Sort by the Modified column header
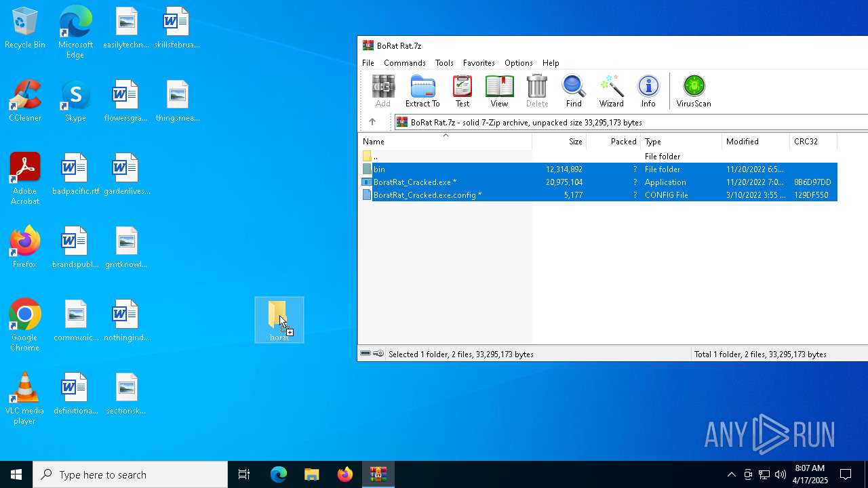 coord(756,142)
